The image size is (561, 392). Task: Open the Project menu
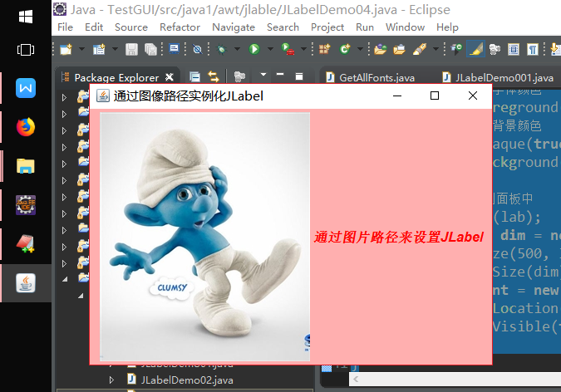click(327, 27)
